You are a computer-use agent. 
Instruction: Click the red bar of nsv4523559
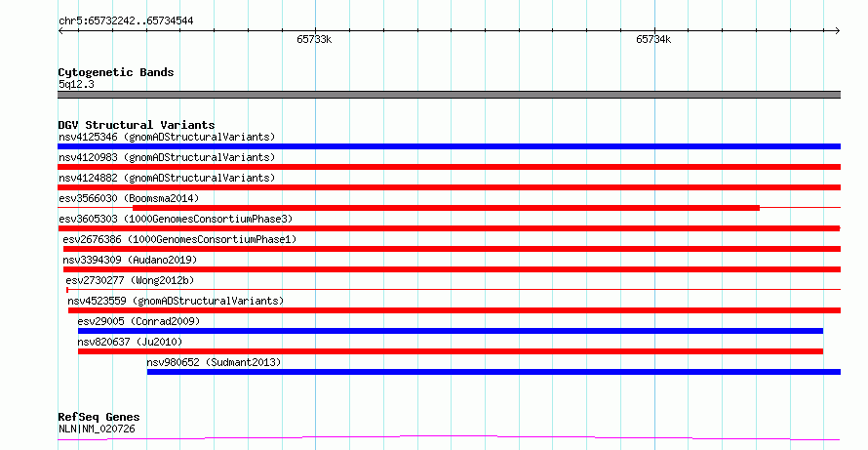[454, 310]
